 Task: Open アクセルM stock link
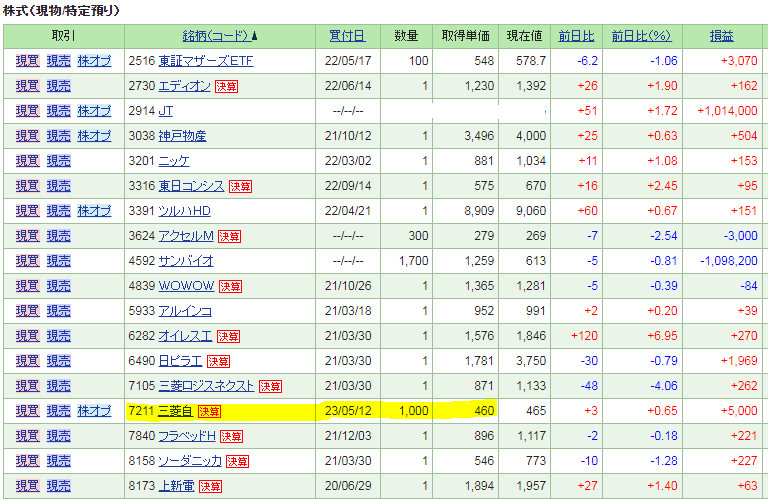186,236
